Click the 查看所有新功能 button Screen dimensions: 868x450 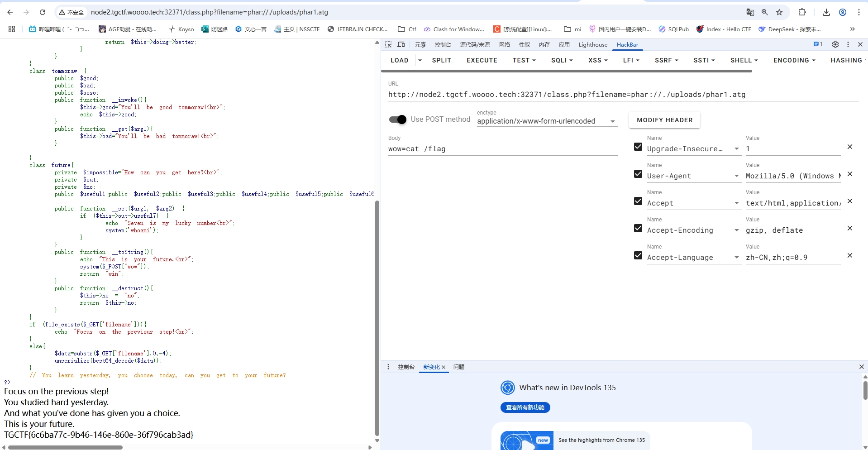[x=525, y=407]
